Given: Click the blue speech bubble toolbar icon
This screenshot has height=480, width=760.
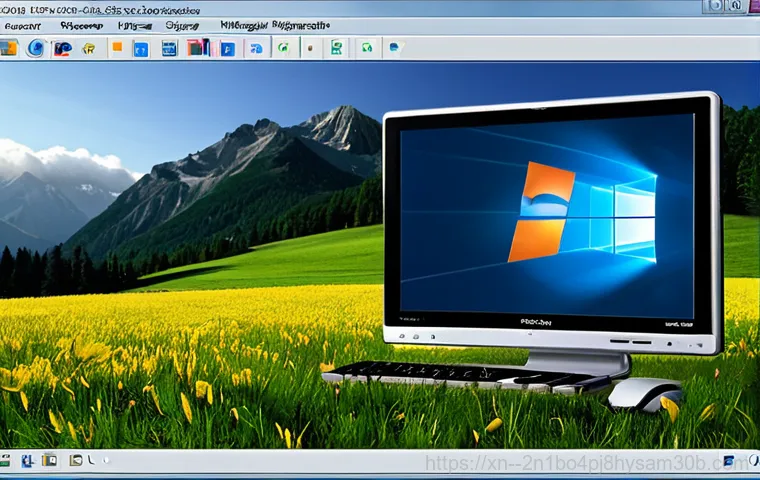Looking at the screenshot, I should click(395, 48).
